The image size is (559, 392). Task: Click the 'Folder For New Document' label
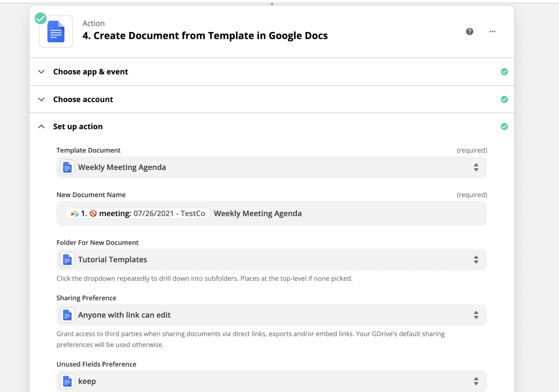(x=97, y=242)
